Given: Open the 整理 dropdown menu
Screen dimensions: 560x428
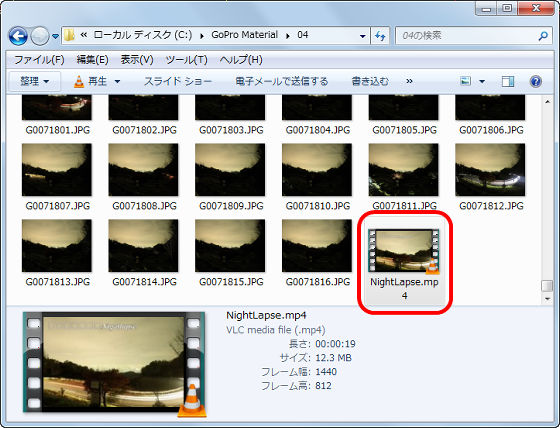Looking at the screenshot, I should [x=35, y=81].
